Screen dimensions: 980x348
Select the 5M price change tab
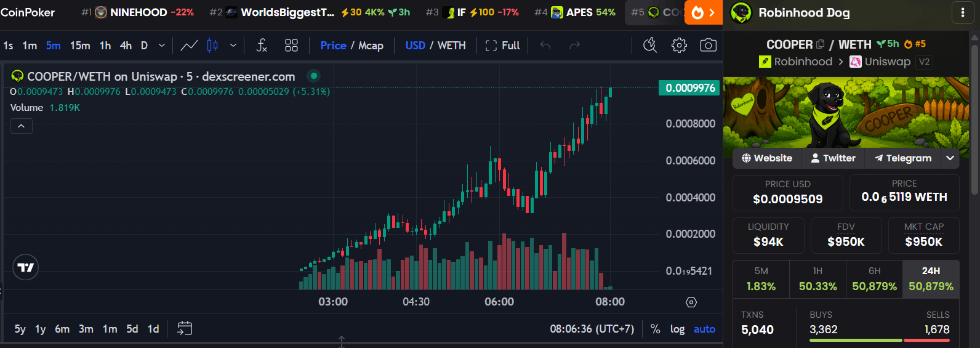tap(761, 279)
